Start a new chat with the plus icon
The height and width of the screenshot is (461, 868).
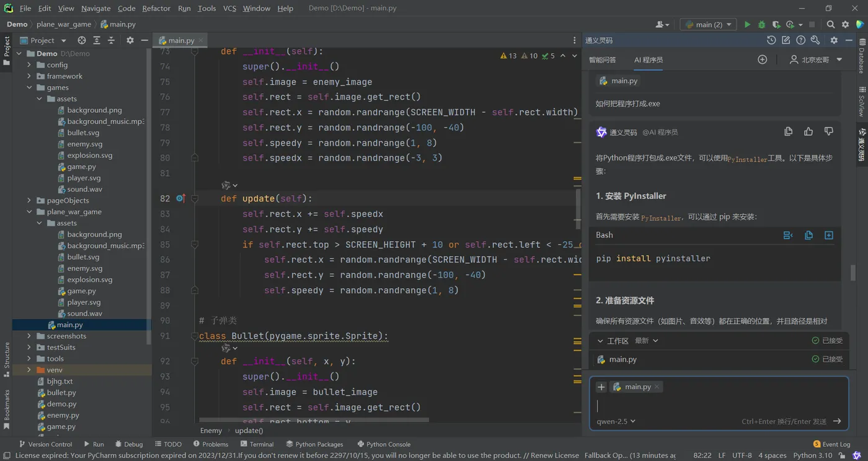pos(762,59)
